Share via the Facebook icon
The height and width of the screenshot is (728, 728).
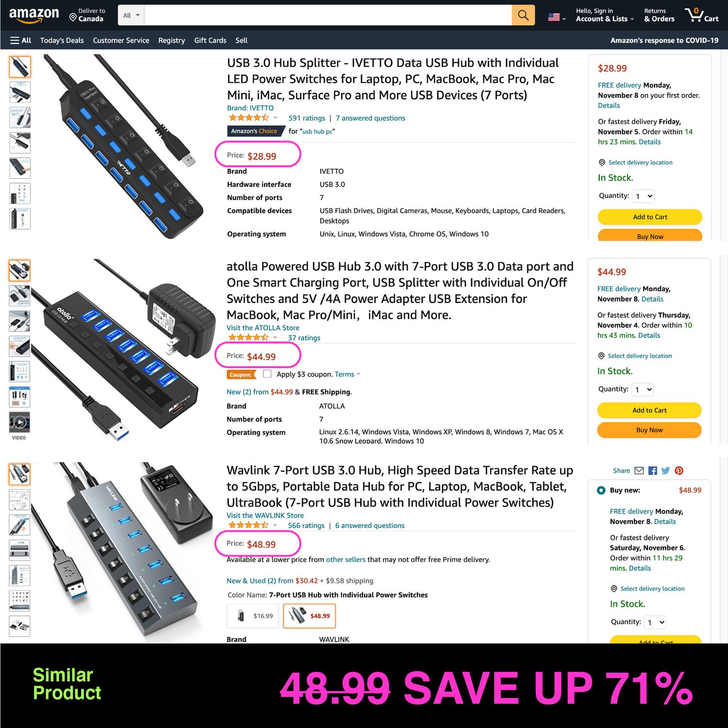click(652, 471)
